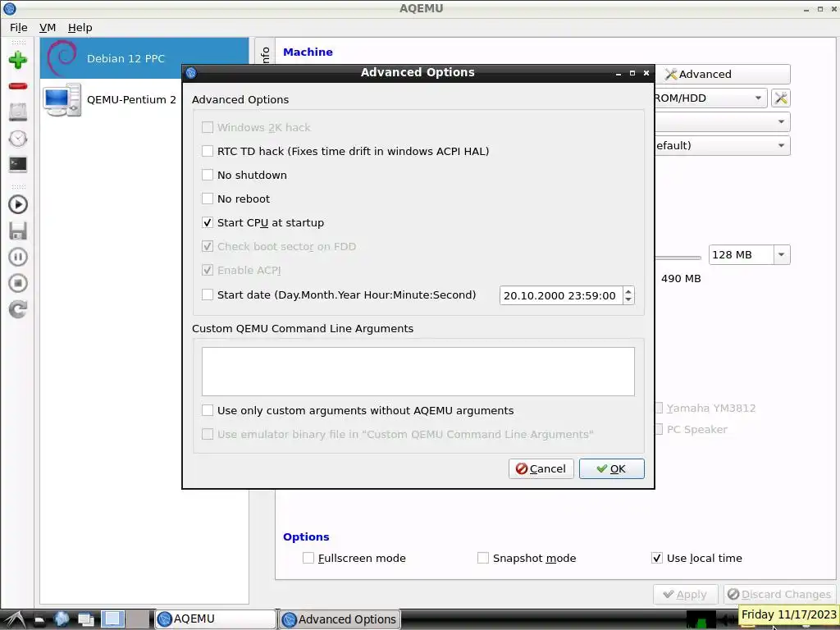Screen dimensions: 840x630
Task: Click the volume speaker tray icon
Action: (x=727, y=620)
